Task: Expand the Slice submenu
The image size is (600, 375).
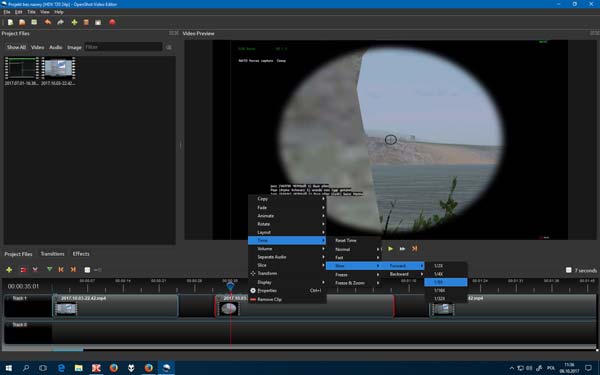Action: (287, 265)
